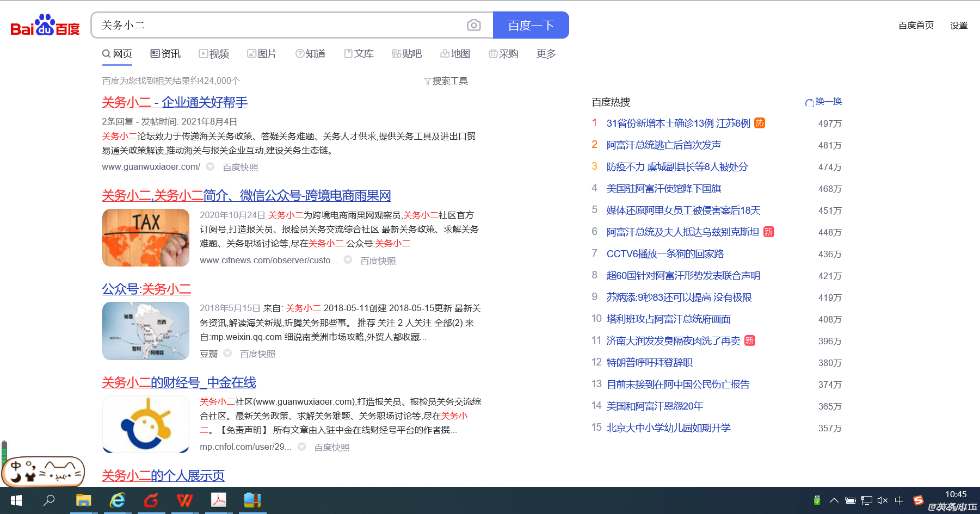The height and width of the screenshot is (514, 980).
Task: Open hot search 北京大中小学幼儿园如期开学
Action: (668, 428)
